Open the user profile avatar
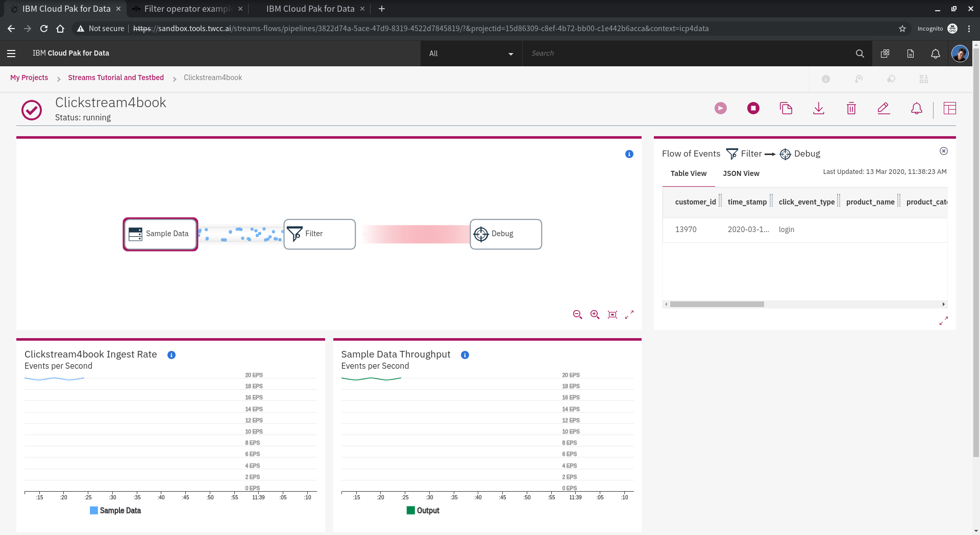 [x=960, y=53]
